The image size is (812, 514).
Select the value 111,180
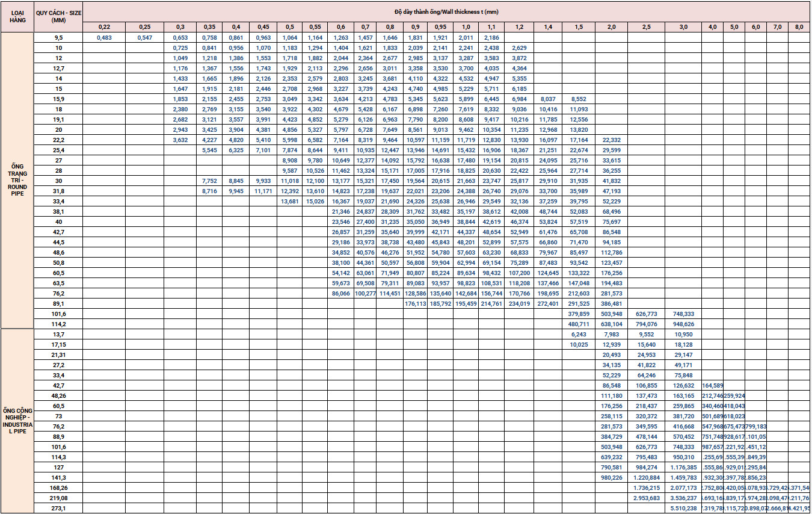(x=612, y=395)
